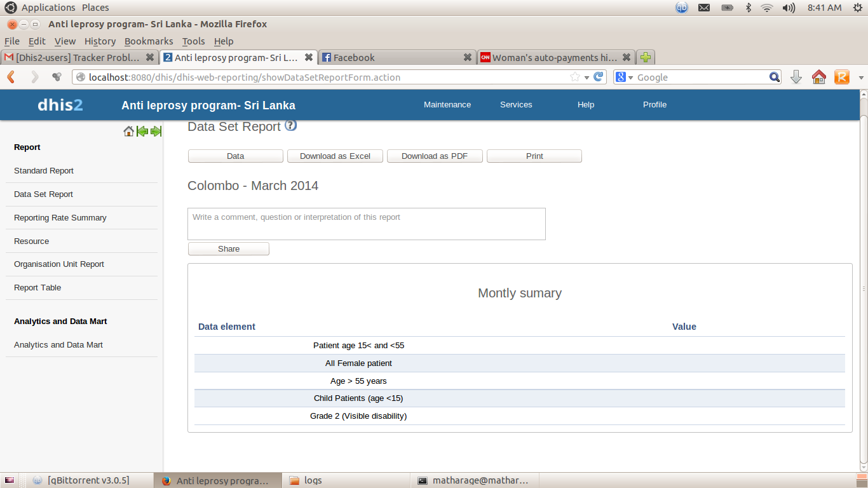868x488 pixels.
Task: Open the system settings gear menu
Action: [x=857, y=8]
